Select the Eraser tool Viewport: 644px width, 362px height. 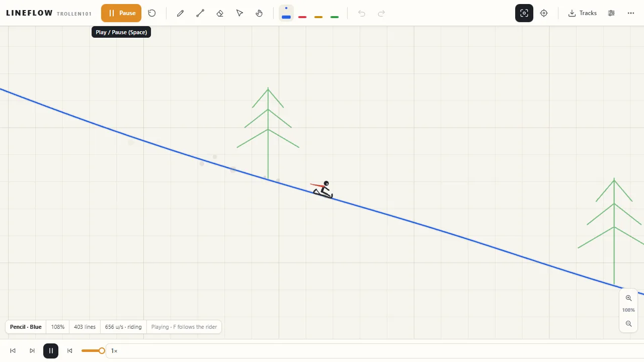tap(220, 13)
